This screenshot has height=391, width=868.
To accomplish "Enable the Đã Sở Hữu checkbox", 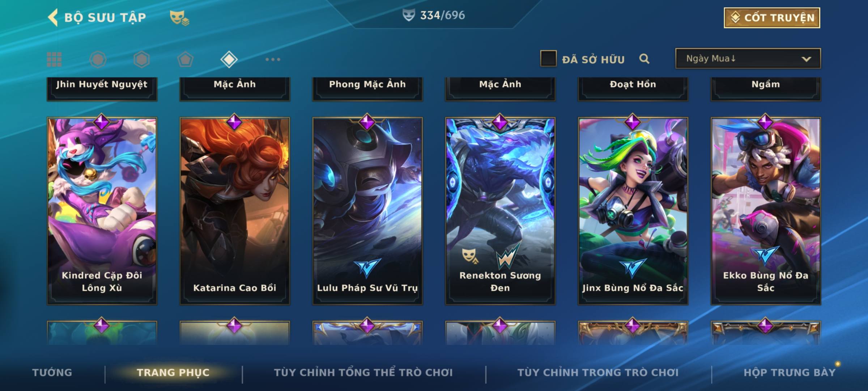I will (548, 59).
